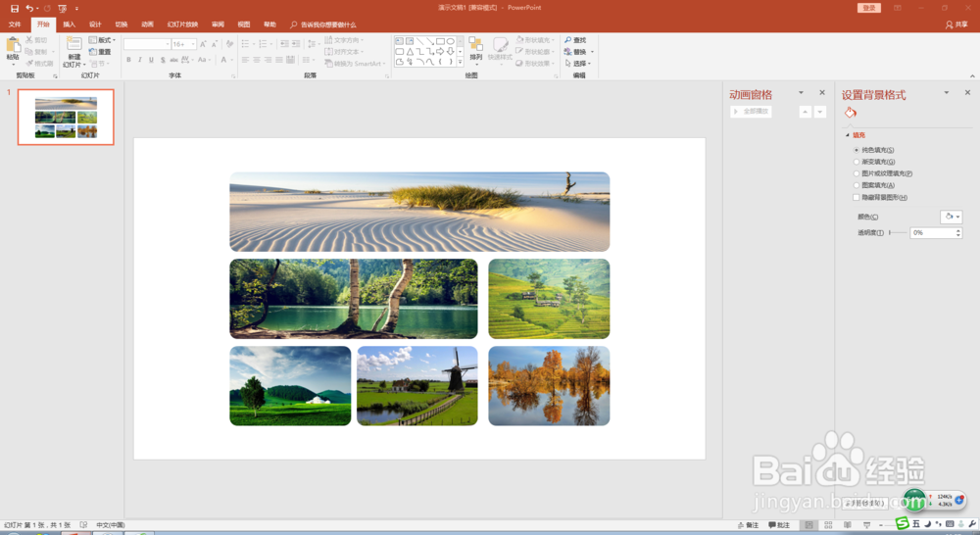Move animation up arrow in Animation Pane
The image size is (980, 535).
(805, 112)
